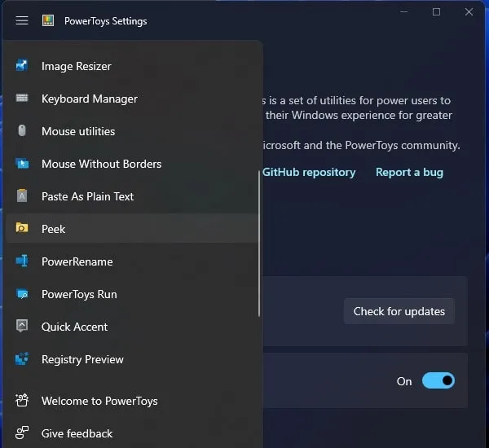Click the Peek folder icon
This screenshot has width=489, height=448.
point(22,228)
